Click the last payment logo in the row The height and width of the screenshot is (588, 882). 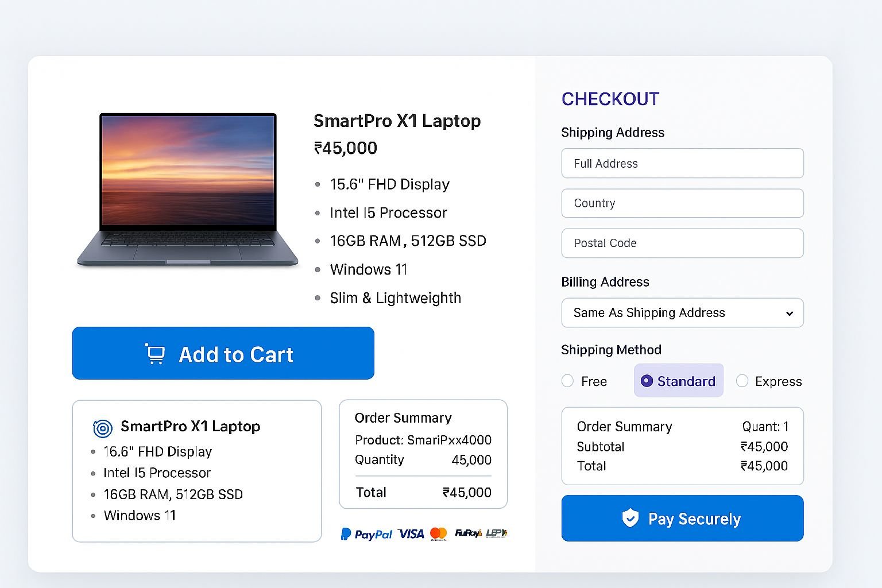point(496,533)
